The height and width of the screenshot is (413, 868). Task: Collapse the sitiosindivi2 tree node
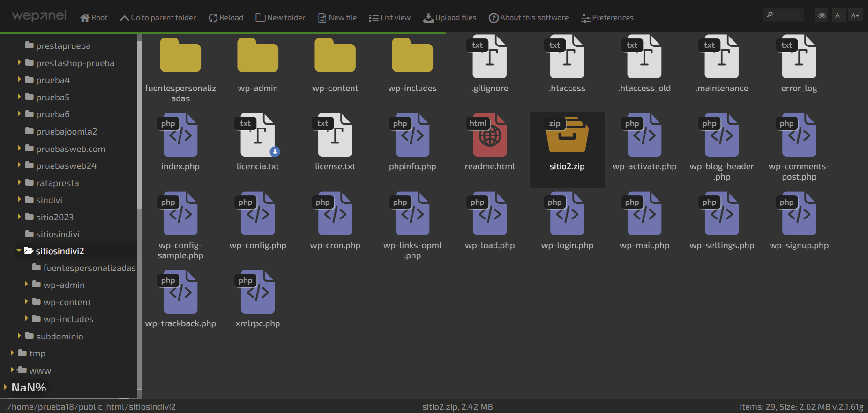pos(19,251)
